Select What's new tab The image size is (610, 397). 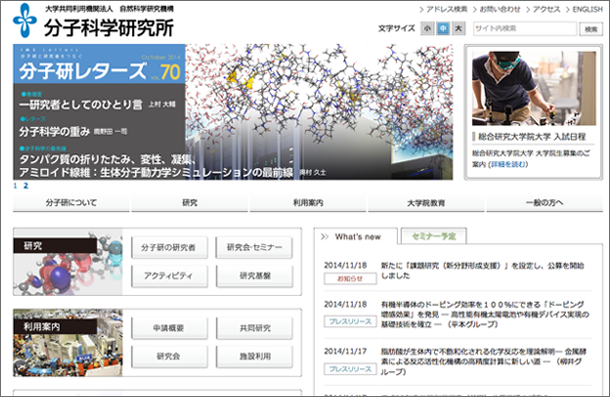[356, 237]
